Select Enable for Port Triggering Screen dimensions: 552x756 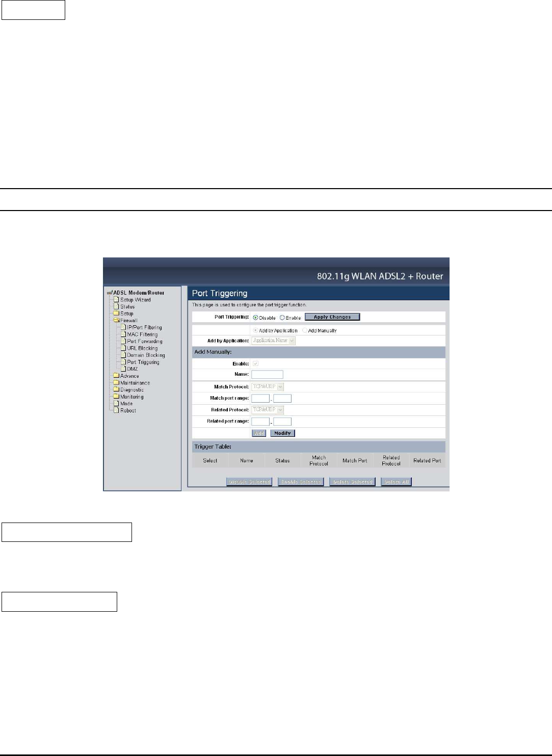(282, 318)
